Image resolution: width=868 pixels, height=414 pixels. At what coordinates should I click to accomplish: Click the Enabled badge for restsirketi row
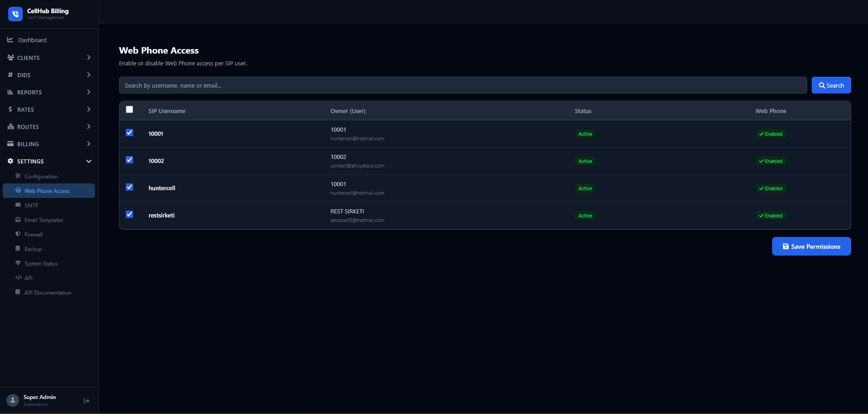pos(771,216)
